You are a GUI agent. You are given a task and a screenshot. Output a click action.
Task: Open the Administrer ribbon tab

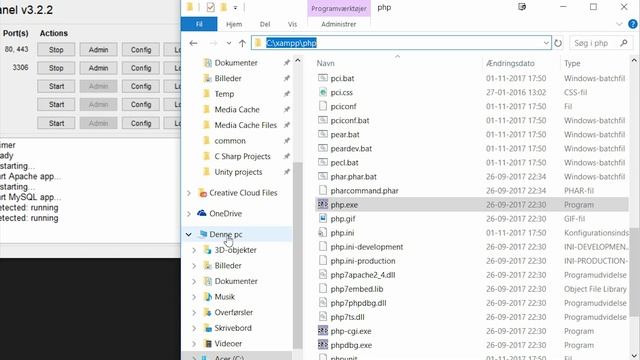[x=338, y=24]
